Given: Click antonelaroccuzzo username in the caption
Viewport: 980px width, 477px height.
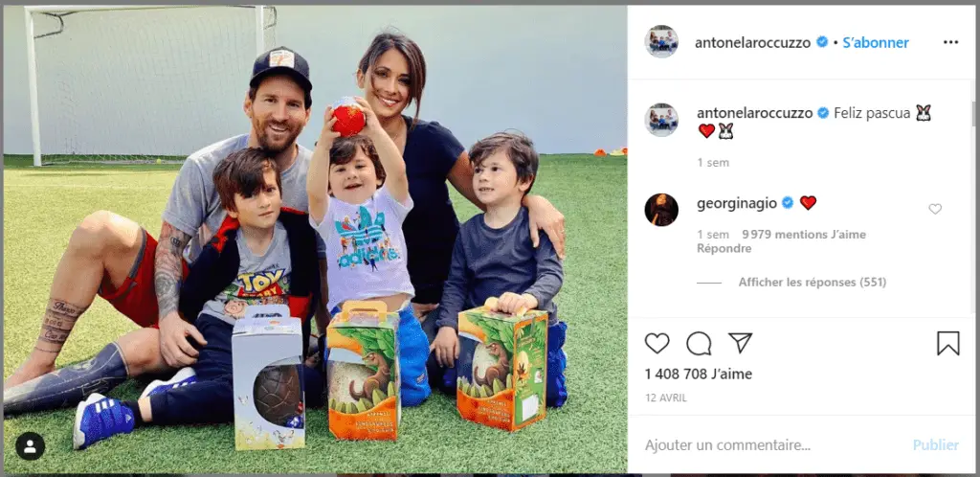Looking at the screenshot, I should [754, 112].
